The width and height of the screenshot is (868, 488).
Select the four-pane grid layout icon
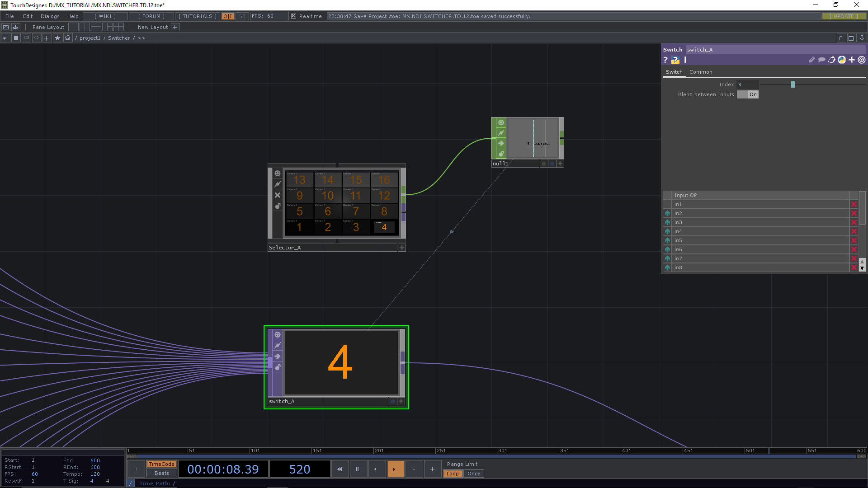pos(118,27)
